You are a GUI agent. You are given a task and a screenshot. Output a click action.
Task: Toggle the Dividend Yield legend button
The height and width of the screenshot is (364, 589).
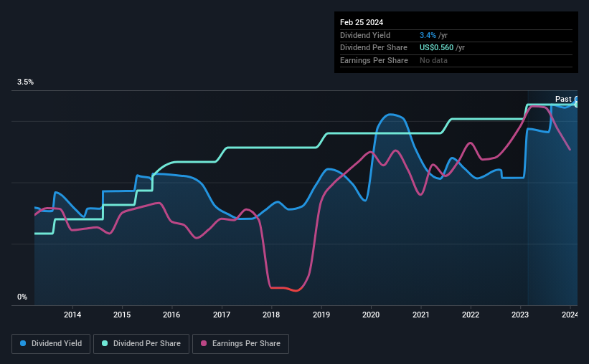pos(51,344)
